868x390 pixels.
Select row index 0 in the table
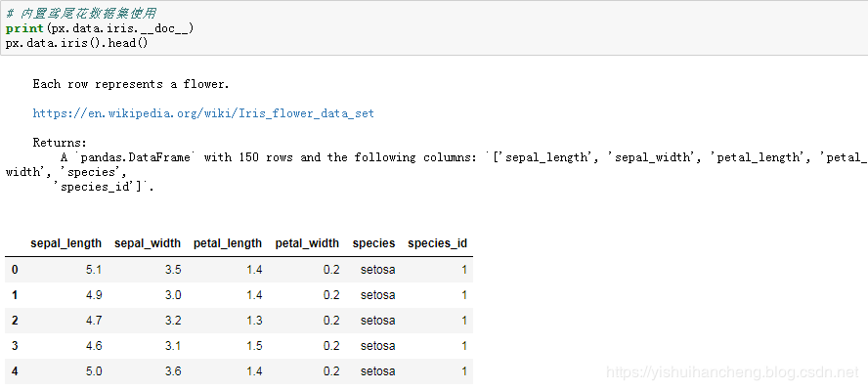pos(15,270)
